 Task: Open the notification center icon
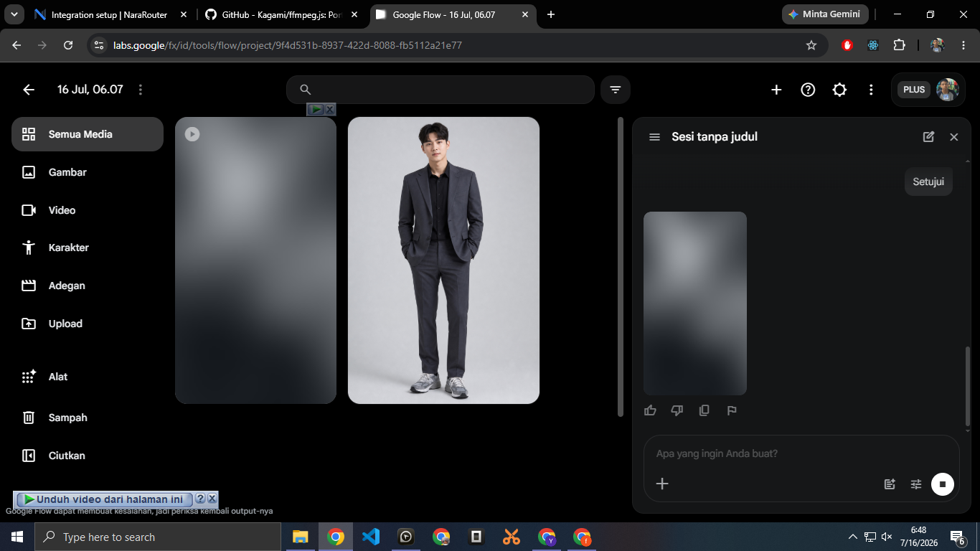click(957, 537)
